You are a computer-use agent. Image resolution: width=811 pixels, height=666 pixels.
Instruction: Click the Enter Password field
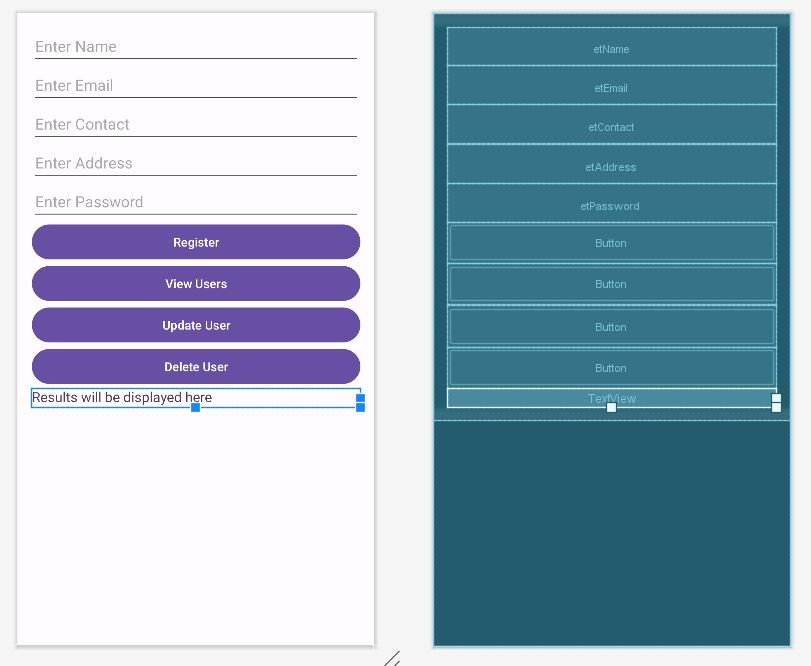click(195, 202)
